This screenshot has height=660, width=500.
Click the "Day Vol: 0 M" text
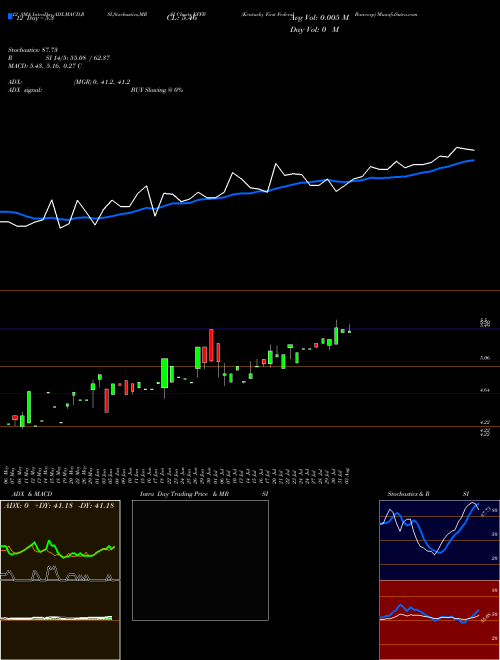click(x=314, y=29)
